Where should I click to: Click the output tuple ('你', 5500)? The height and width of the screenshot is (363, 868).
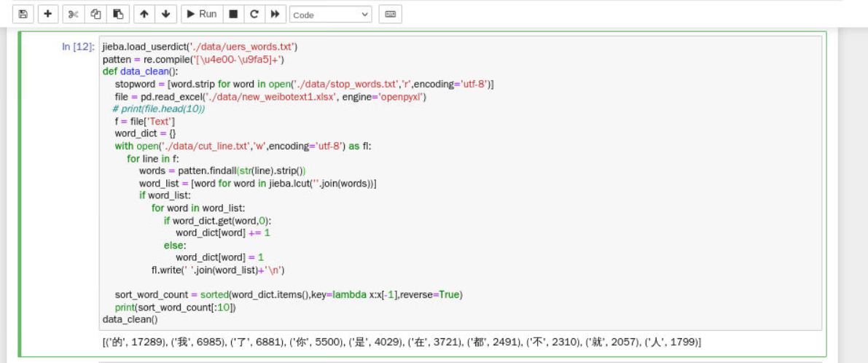316,342
